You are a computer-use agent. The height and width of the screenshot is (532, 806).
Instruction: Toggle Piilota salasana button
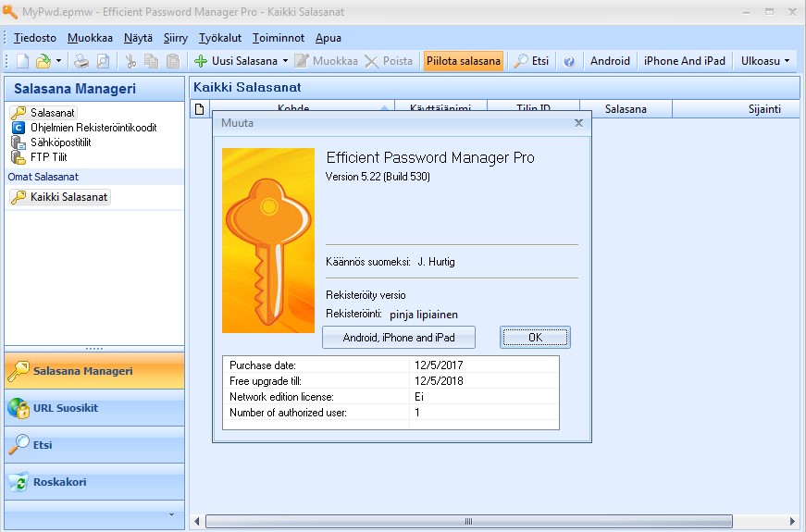pyautogui.click(x=463, y=61)
